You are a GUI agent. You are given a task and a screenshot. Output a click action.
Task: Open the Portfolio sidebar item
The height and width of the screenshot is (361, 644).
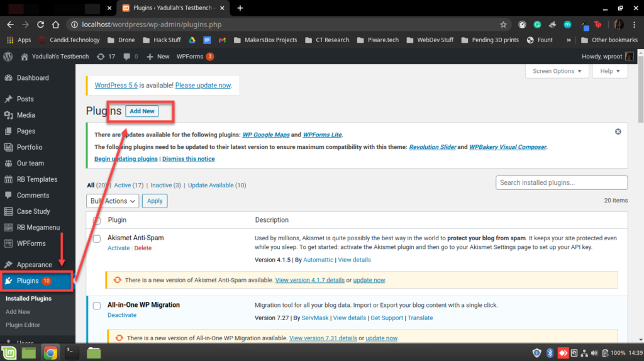coord(30,147)
